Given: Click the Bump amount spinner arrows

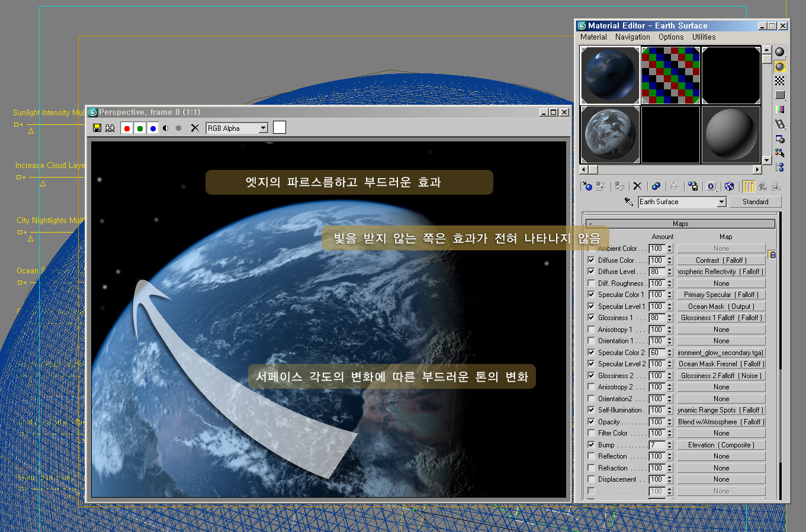Looking at the screenshot, I should pyautogui.click(x=670, y=445).
